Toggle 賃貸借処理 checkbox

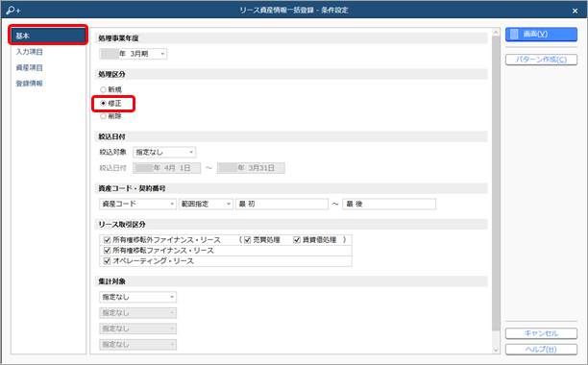297,240
